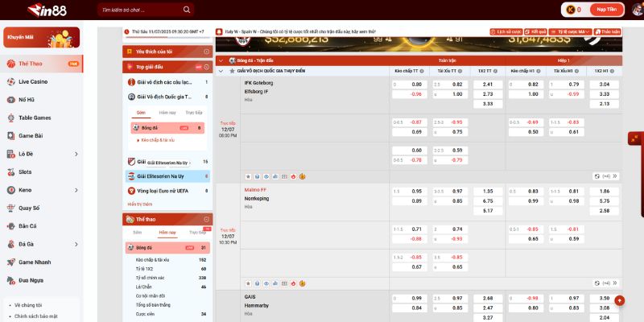
Task: Toggle favorite star under Malmo FF match
Action: 248,283
